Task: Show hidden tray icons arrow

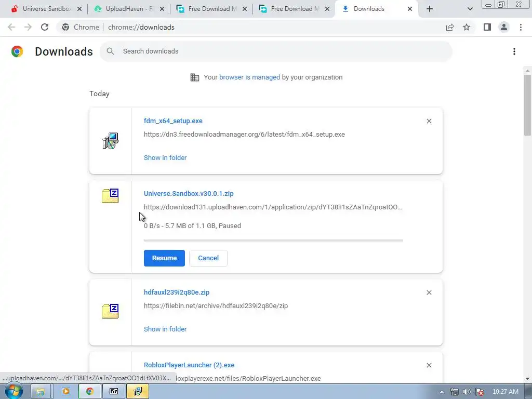Action: 442,392
